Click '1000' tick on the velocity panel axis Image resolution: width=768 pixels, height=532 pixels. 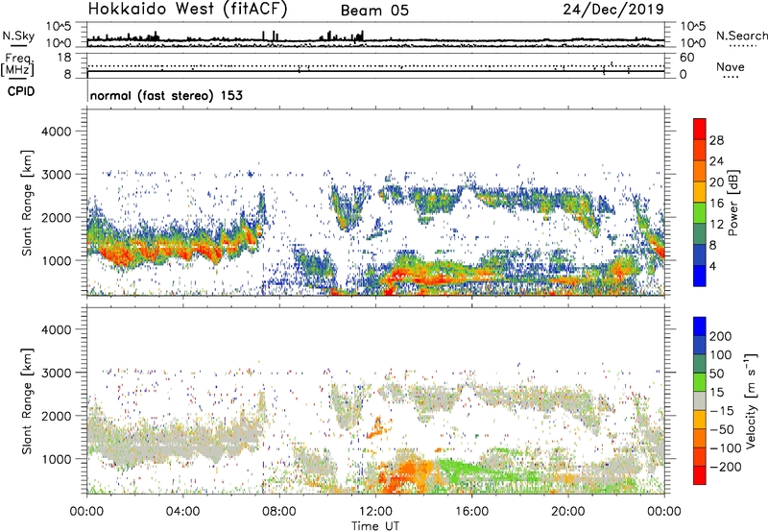[57, 459]
